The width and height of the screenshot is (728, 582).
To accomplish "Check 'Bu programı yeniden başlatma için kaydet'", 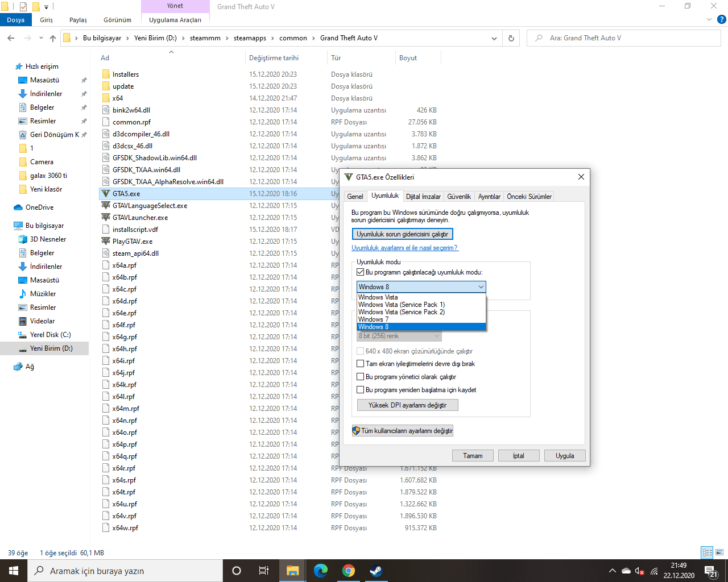I will (360, 390).
